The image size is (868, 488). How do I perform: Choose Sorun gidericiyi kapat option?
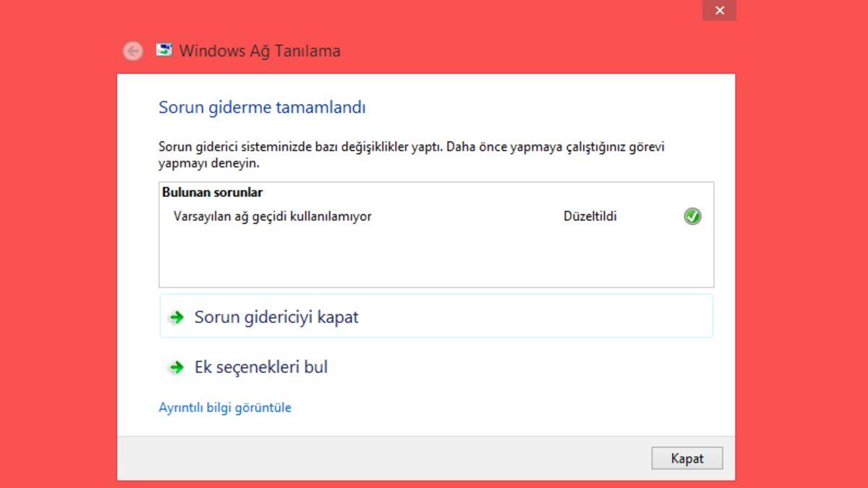[274, 317]
